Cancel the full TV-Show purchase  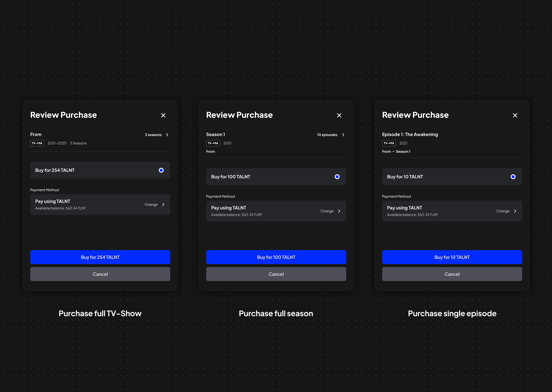pos(100,274)
